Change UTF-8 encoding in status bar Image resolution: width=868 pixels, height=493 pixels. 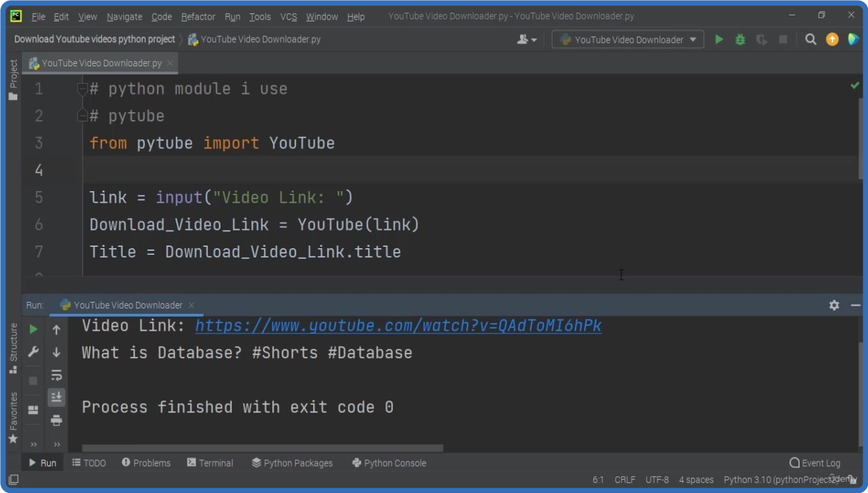[x=657, y=480]
